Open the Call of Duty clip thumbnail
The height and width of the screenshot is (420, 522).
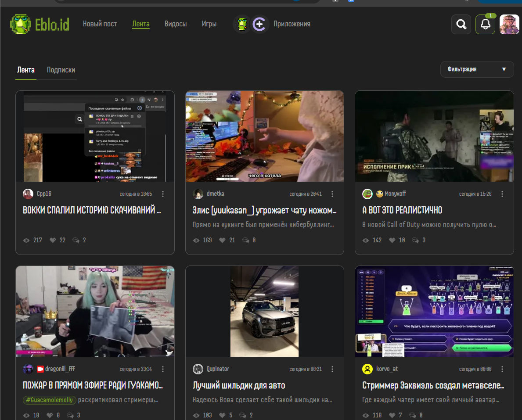click(x=434, y=136)
